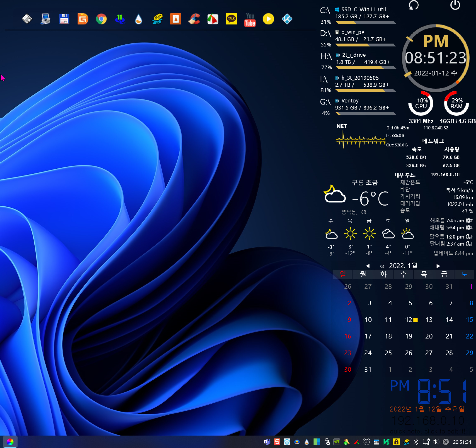
Task: Launch CCleaner from the top dock
Action: [x=194, y=19]
